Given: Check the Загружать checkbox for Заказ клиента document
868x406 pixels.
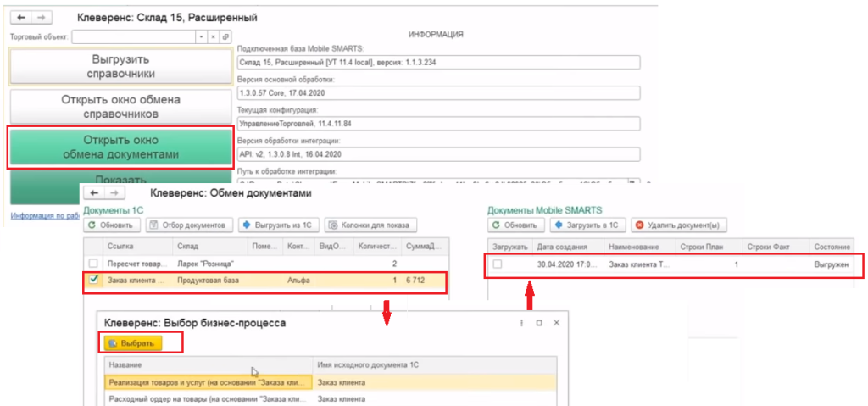Looking at the screenshot, I should [x=498, y=264].
